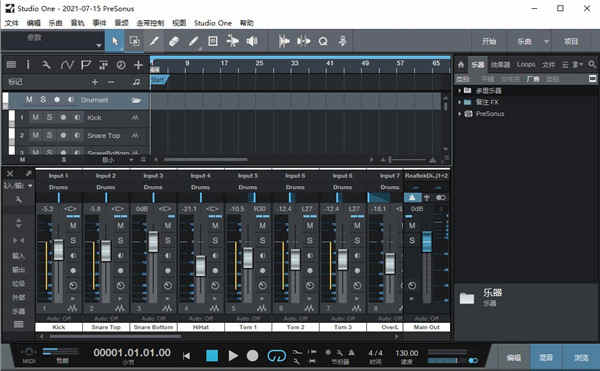Open the track list icon
The height and width of the screenshot is (371, 600).
pos(11,65)
